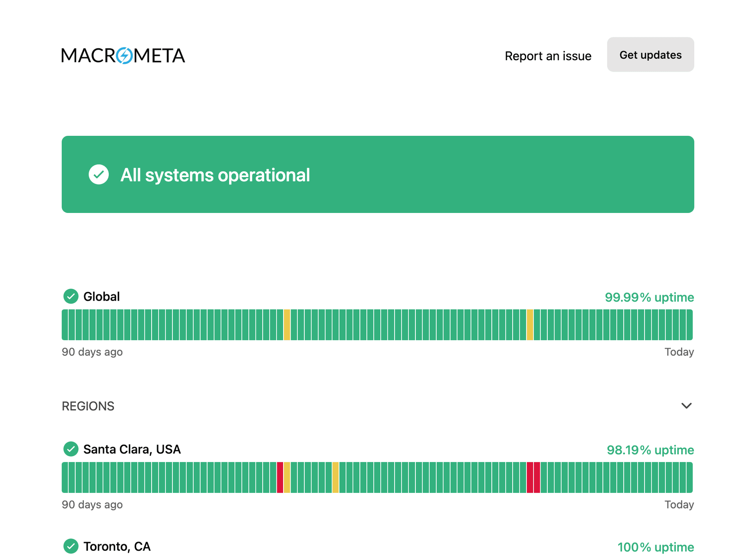Click the REGIONS section heading

(88, 406)
